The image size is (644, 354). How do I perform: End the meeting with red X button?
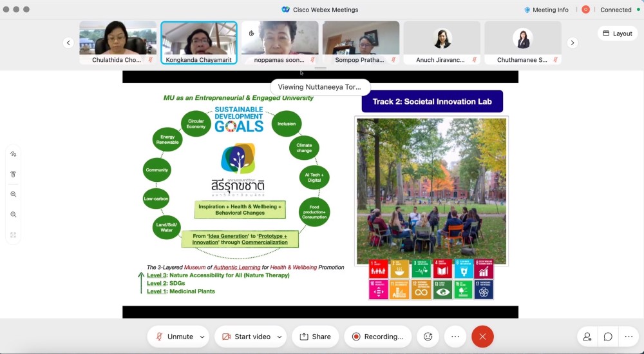[482, 337]
